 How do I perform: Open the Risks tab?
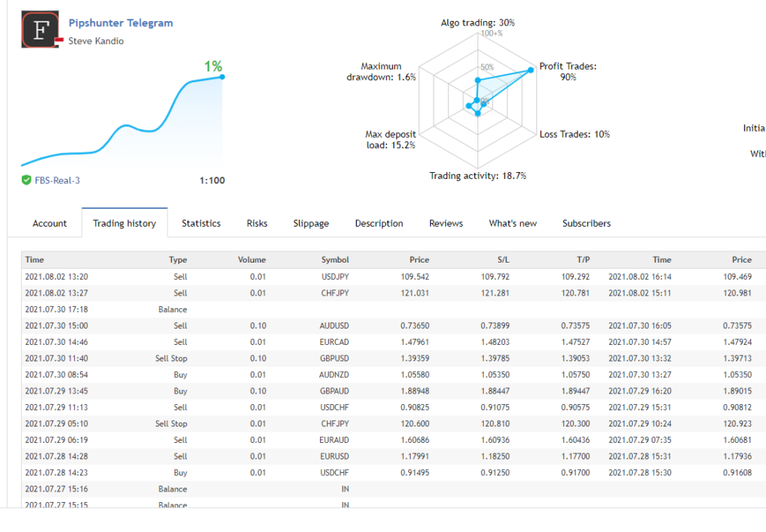pyautogui.click(x=257, y=223)
